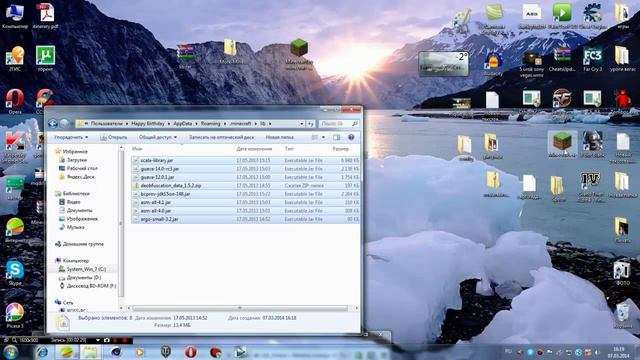Open the green play-button desktop shortcut
Viewport: 640px width, 360px height.
click(562, 16)
